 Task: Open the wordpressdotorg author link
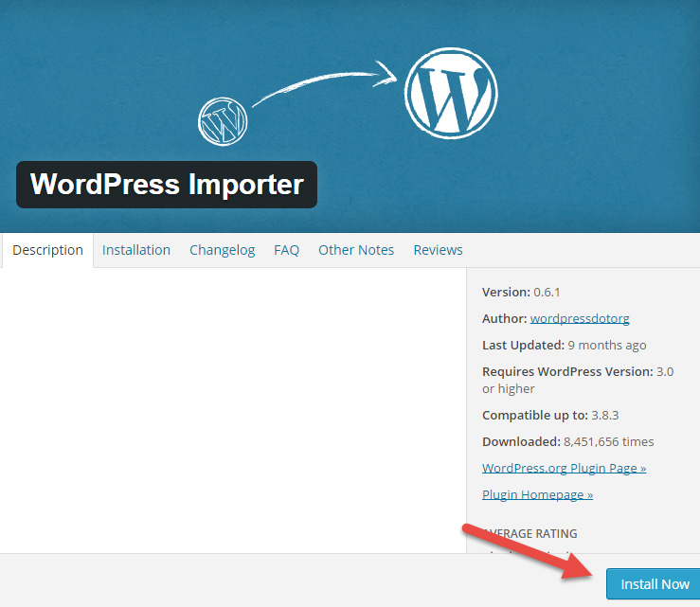580,319
